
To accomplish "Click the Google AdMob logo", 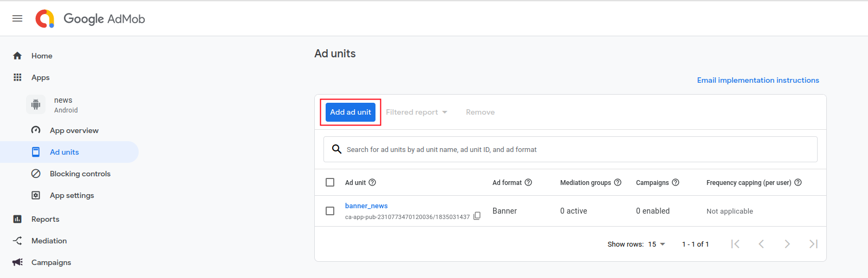I will click(90, 19).
